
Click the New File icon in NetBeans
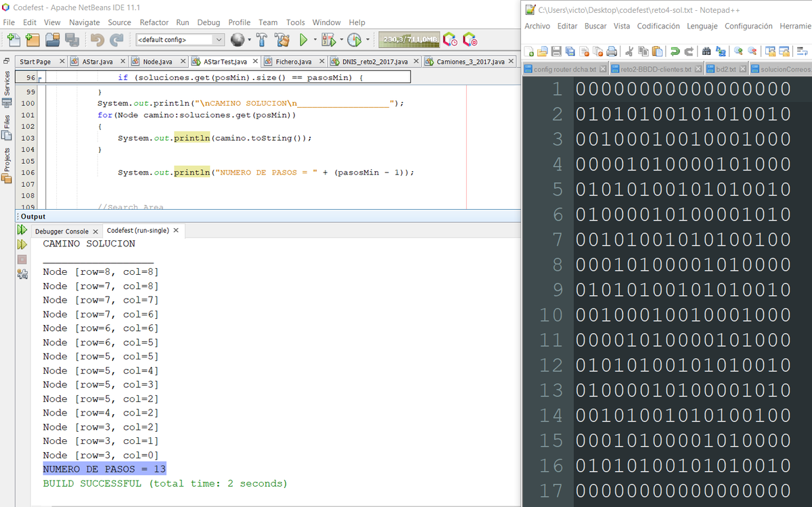[x=14, y=40]
